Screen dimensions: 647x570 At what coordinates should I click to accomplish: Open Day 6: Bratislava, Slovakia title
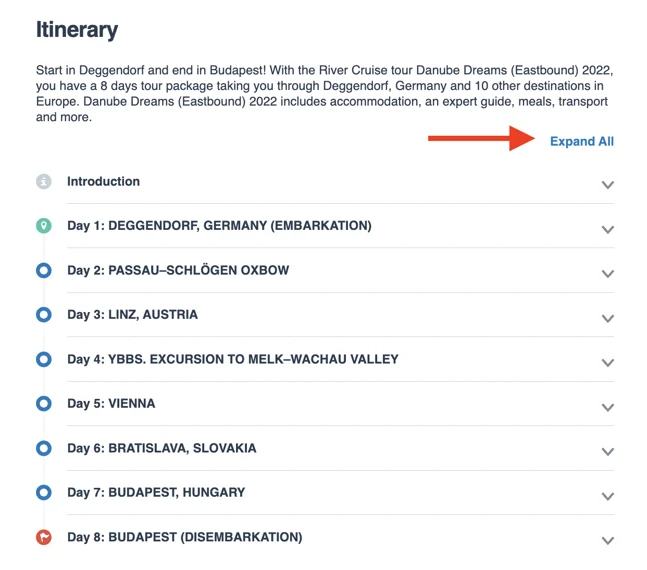coord(162,448)
